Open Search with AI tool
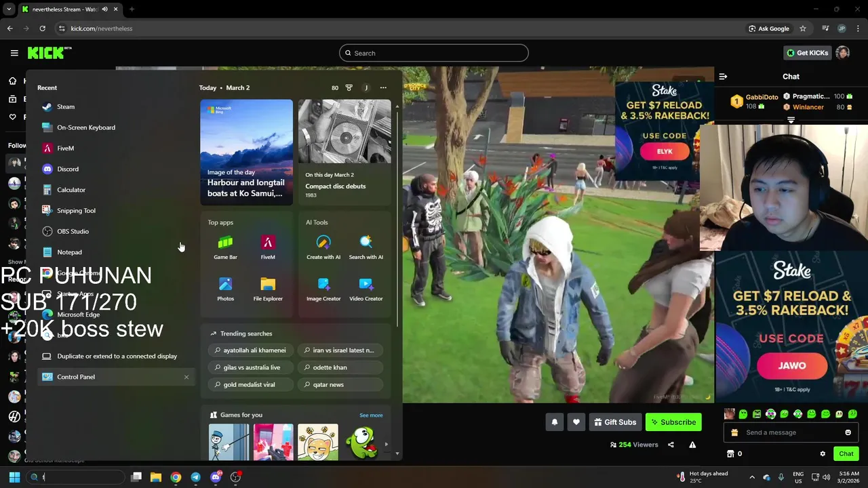This screenshot has height=488, width=868. (366, 247)
